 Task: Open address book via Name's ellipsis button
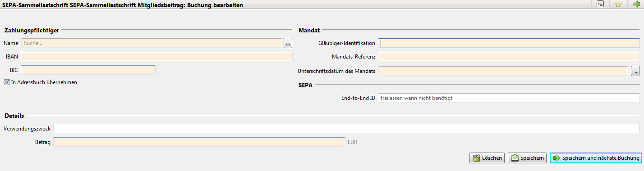point(288,43)
